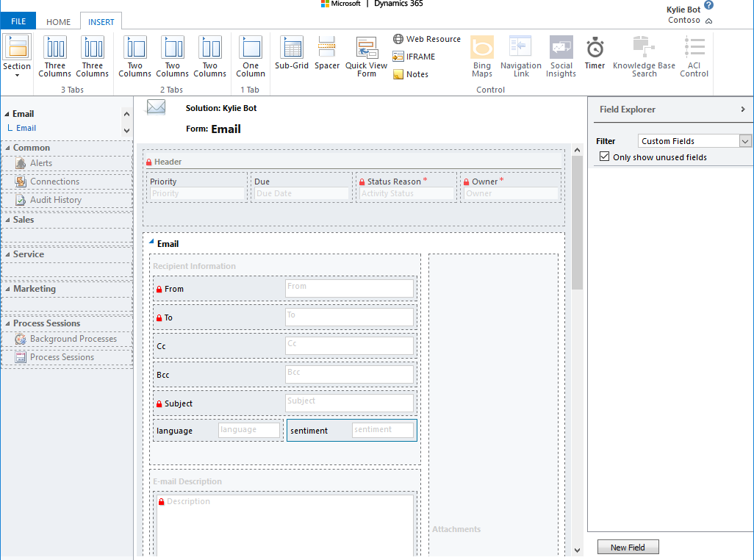The height and width of the screenshot is (560, 754).
Task: Add the ACI Control
Action: [694, 57]
